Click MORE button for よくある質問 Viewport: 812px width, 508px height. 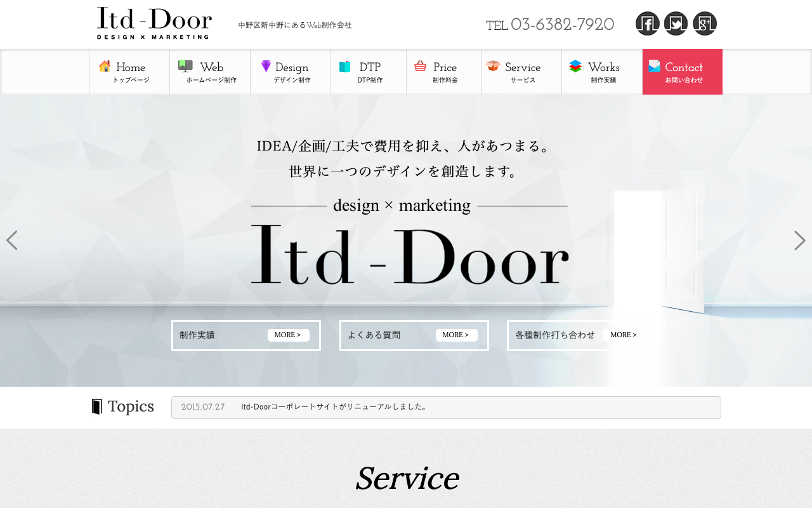[456, 335]
